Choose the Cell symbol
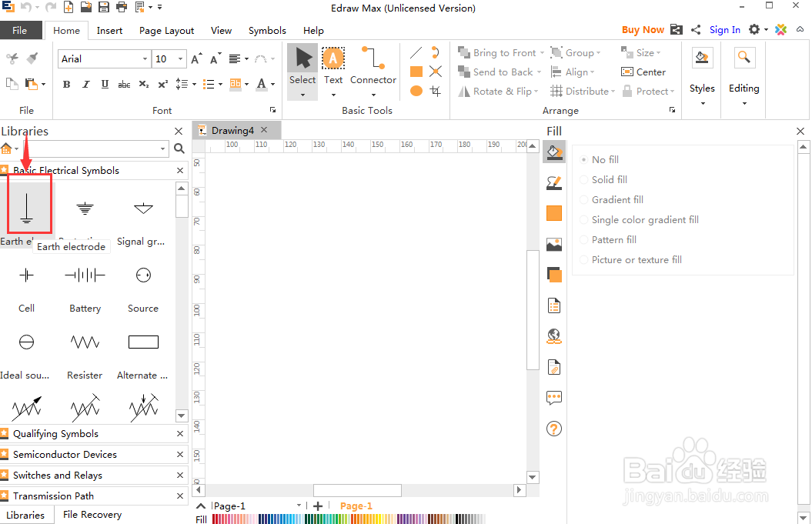The height and width of the screenshot is (524, 812). [x=26, y=275]
